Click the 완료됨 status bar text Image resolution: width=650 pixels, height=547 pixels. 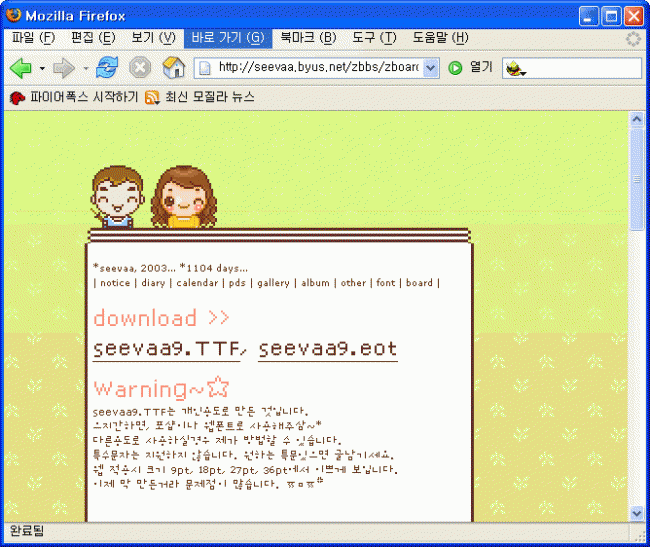click(x=27, y=531)
